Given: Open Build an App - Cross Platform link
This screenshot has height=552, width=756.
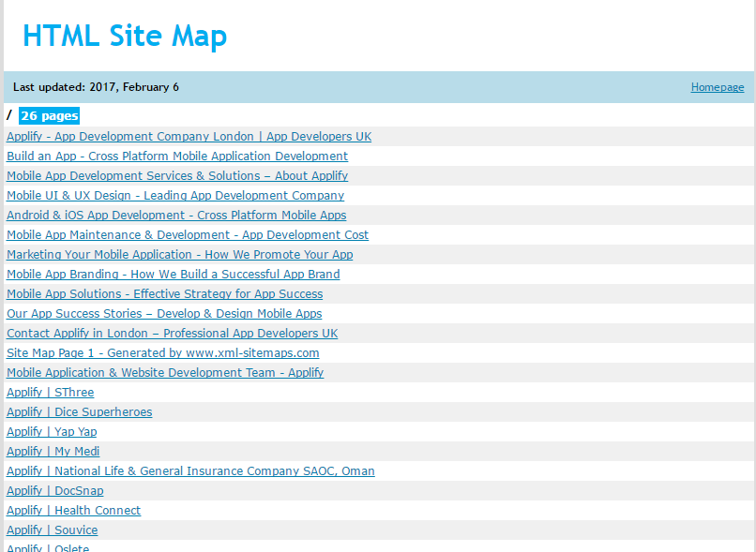Looking at the screenshot, I should click(177, 157).
